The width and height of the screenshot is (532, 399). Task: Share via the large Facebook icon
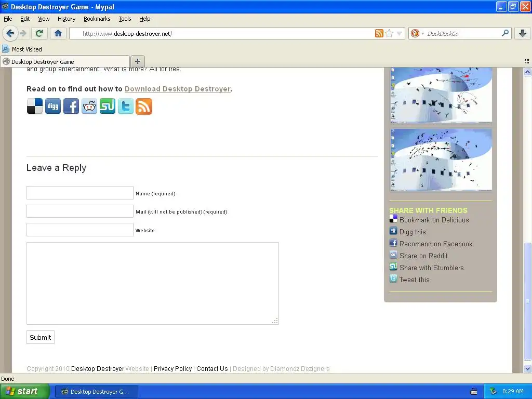pyautogui.click(x=71, y=106)
